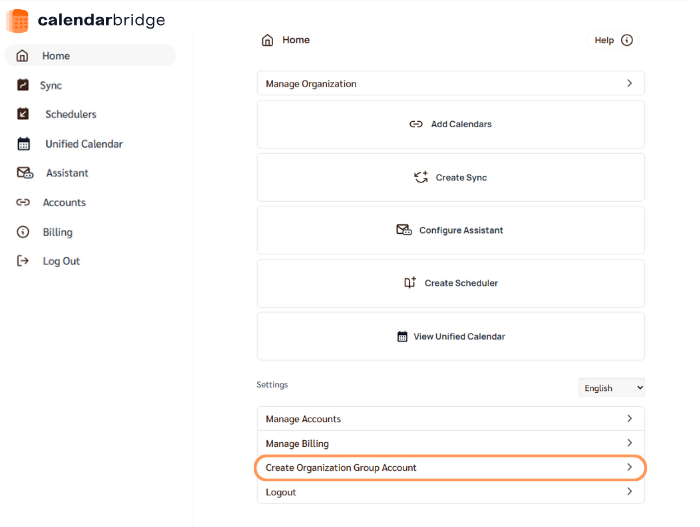
Task: Click the calendarbridge brand name text
Action: (x=101, y=20)
